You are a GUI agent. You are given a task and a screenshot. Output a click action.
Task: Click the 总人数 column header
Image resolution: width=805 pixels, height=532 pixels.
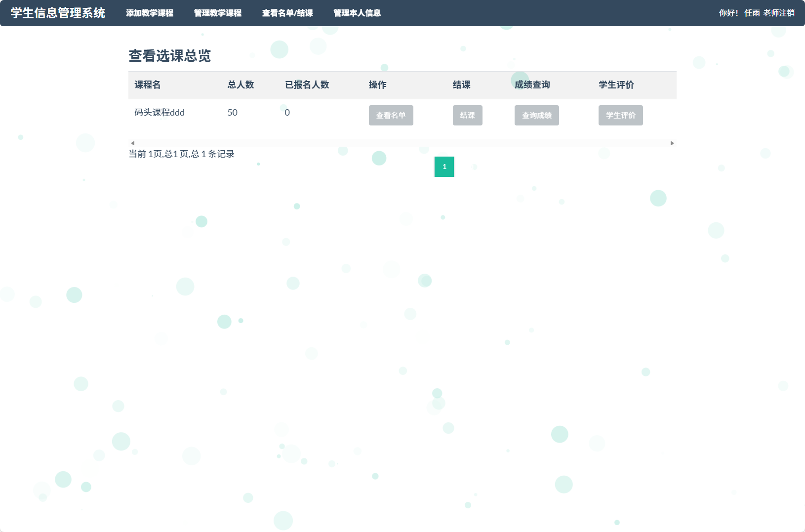point(241,85)
